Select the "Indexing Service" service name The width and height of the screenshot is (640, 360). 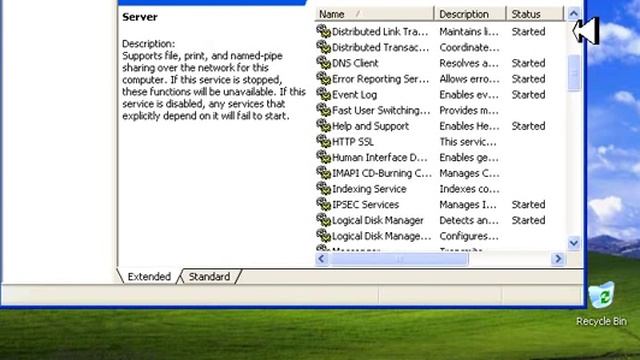click(x=369, y=189)
